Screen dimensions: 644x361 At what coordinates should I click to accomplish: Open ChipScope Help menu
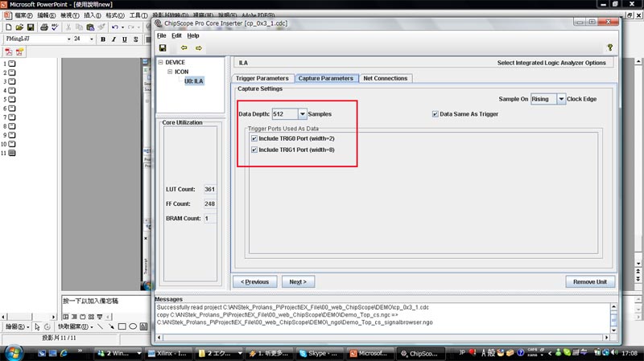tap(193, 35)
